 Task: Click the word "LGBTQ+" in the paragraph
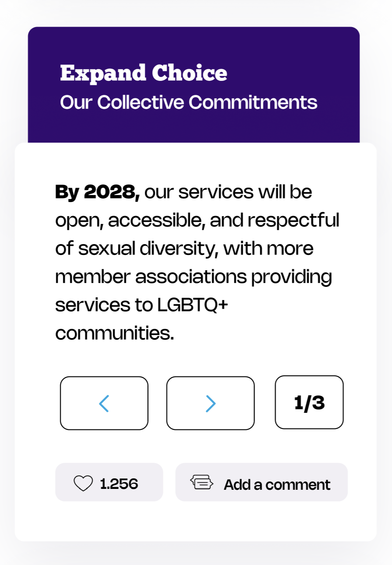[x=192, y=305]
